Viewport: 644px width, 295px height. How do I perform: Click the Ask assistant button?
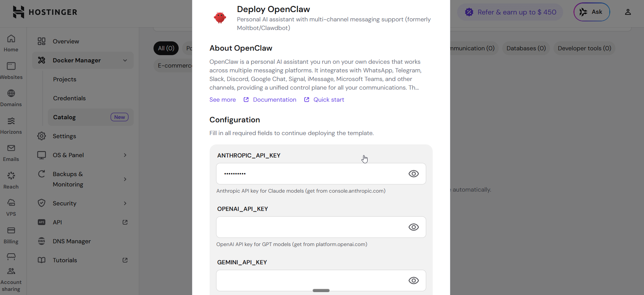592,12
